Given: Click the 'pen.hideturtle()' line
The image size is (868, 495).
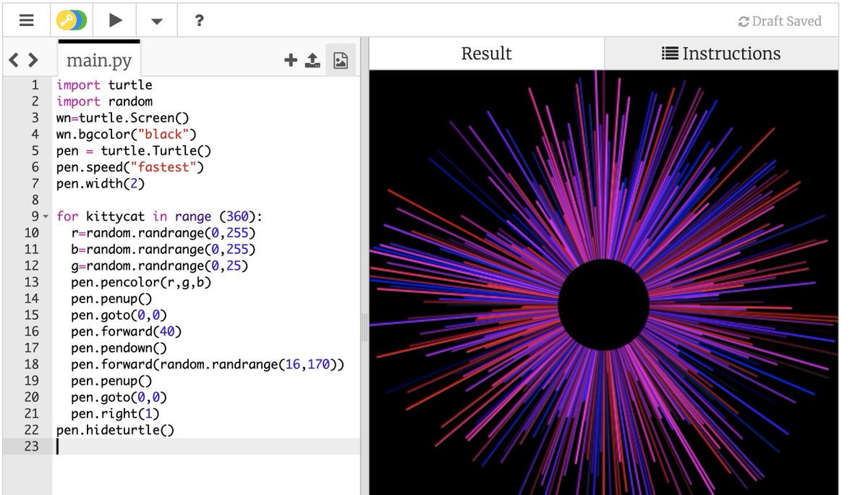Looking at the screenshot, I should [115, 430].
